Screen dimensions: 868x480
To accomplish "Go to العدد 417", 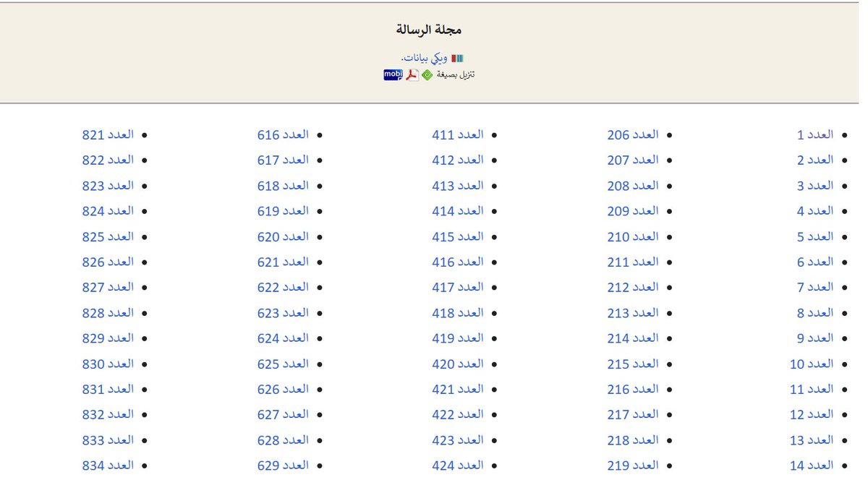I will (458, 287).
